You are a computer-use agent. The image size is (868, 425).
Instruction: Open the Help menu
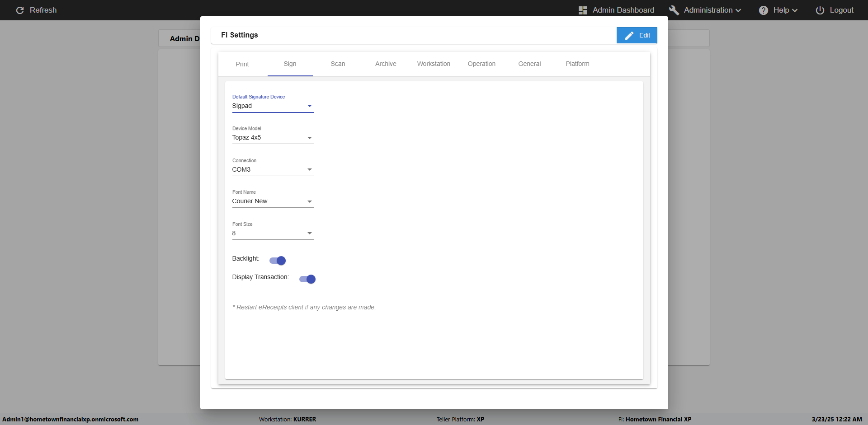(778, 10)
